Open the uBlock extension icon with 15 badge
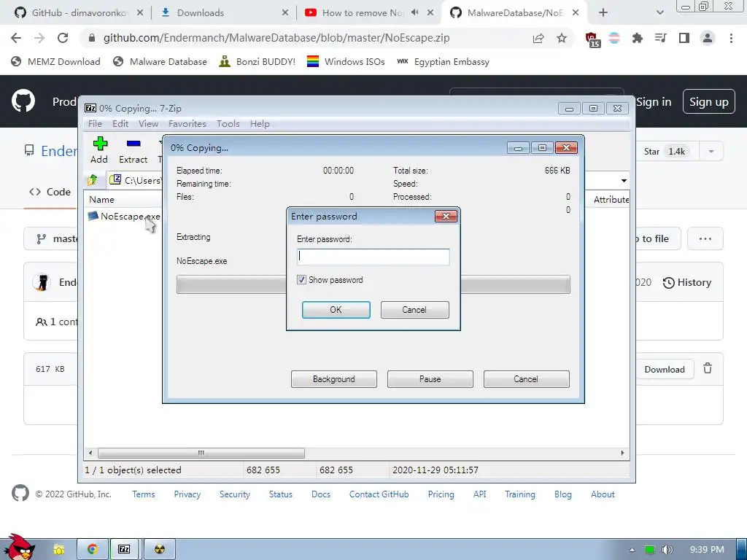Image resolution: width=747 pixels, height=560 pixels. pos(592,39)
